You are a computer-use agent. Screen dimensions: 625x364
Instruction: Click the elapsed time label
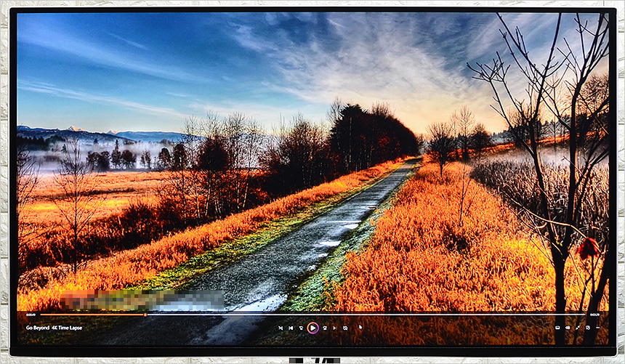[x=31, y=315]
